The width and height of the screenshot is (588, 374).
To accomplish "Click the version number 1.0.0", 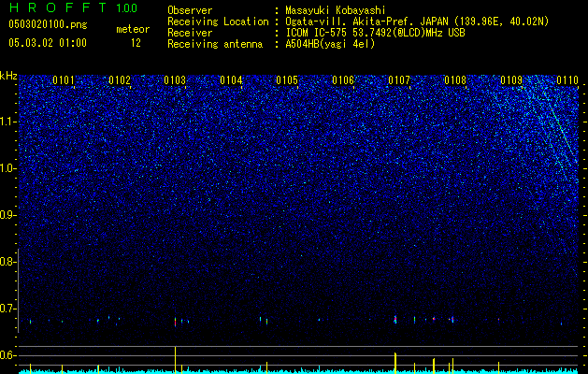I will 126,8.
